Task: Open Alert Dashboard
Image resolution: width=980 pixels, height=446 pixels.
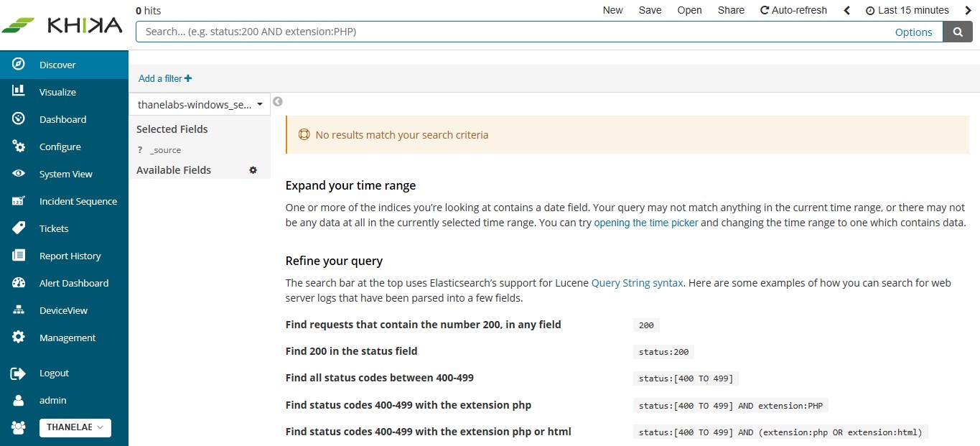Action: (64, 283)
